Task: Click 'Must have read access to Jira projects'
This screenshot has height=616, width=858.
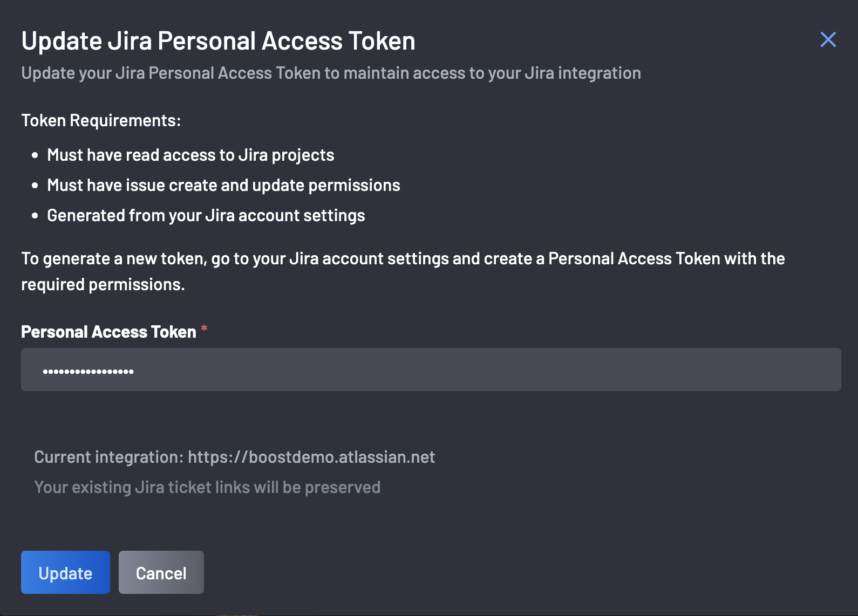Action: point(190,155)
